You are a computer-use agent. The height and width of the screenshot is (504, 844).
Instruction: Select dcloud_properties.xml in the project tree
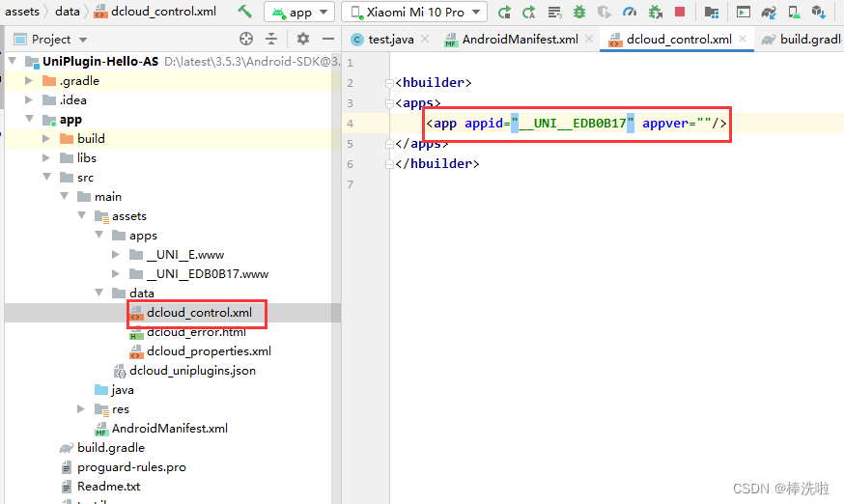209,351
